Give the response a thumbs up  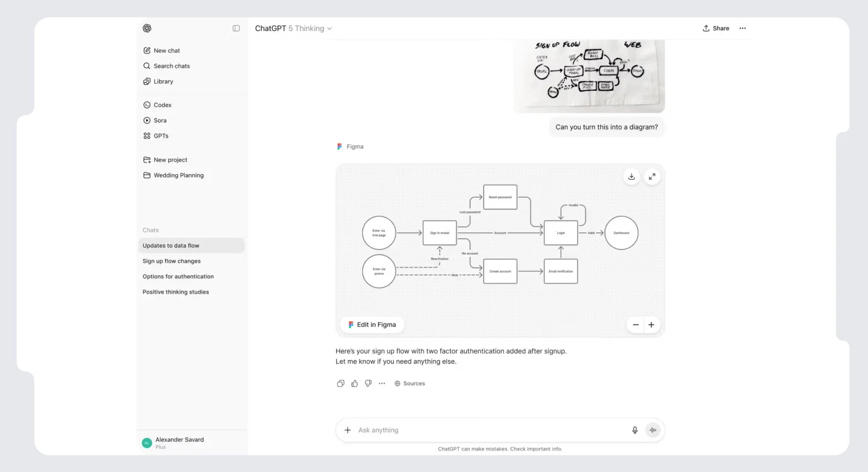[x=354, y=384]
